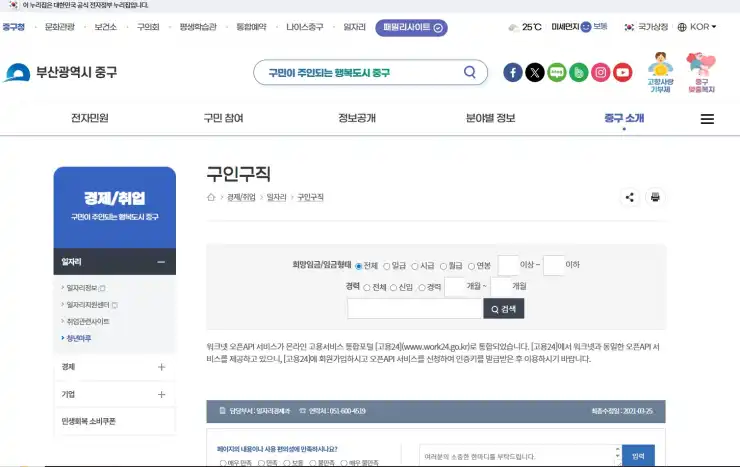740x467 pixels.
Task: Open the X (Twitter) social icon
Action: click(535, 73)
